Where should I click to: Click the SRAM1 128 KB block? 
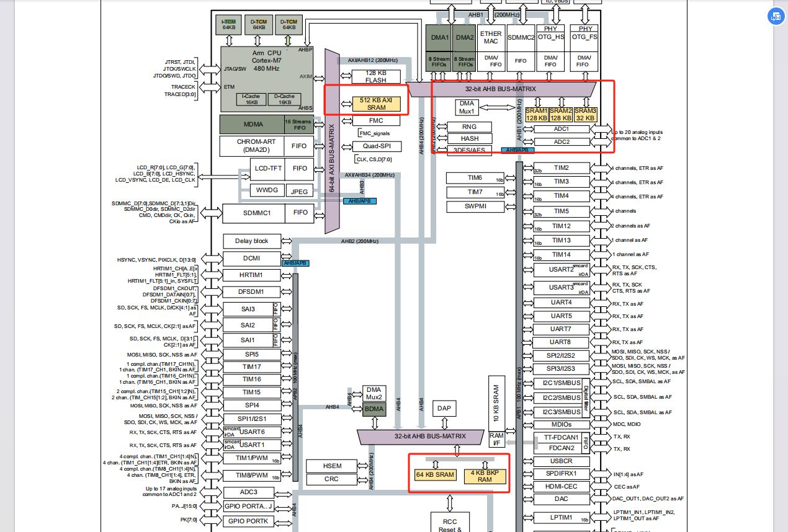537,113
